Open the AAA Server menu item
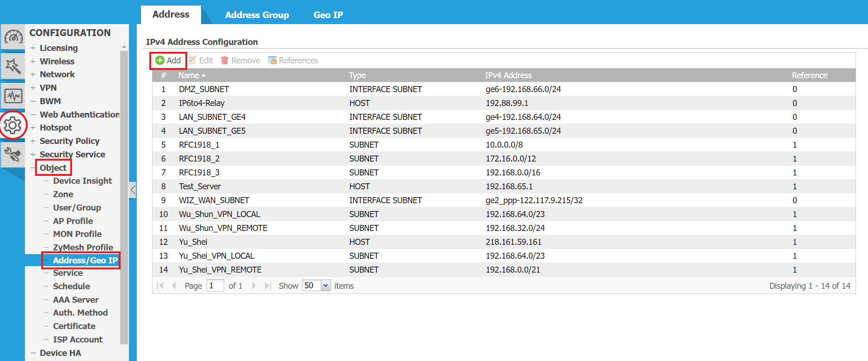The width and height of the screenshot is (868, 361). [76, 300]
